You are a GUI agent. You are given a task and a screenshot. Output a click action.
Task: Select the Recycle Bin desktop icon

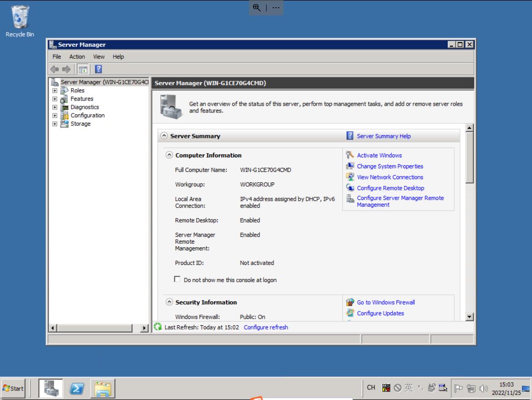click(20, 21)
